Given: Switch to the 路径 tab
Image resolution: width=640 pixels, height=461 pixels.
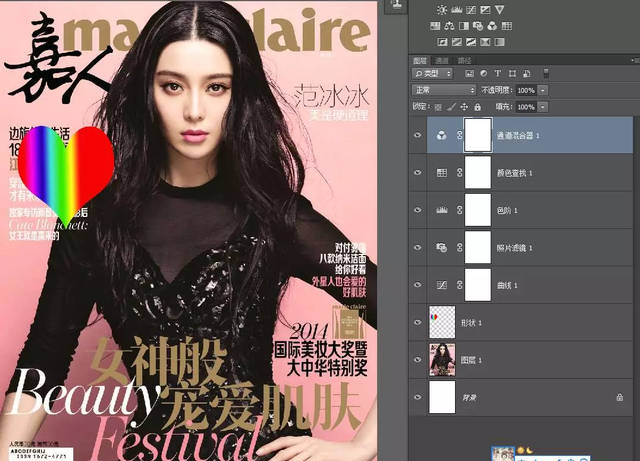Looking at the screenshot, I should point(464,60).
